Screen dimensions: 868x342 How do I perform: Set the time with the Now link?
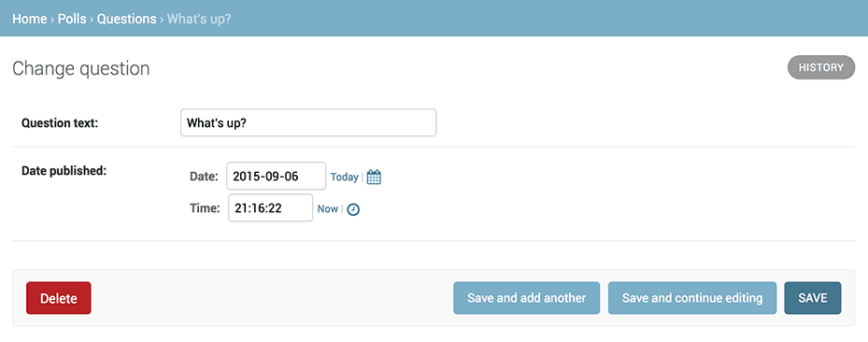[x=328, y=208]
